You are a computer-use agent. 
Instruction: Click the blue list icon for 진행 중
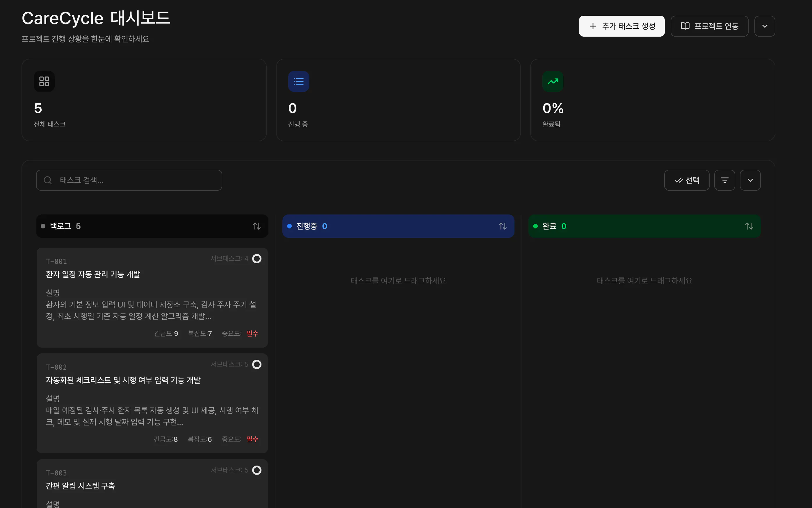tap(298, 81)
